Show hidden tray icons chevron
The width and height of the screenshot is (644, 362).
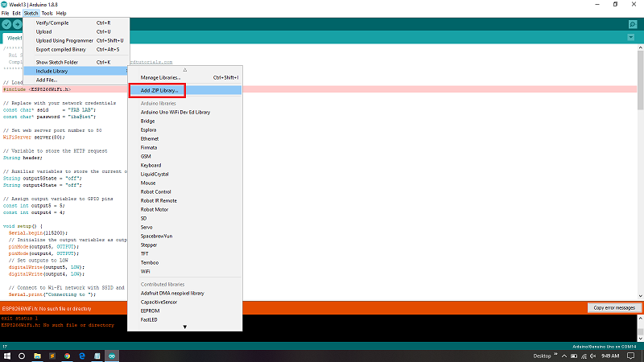click(564, 356)
